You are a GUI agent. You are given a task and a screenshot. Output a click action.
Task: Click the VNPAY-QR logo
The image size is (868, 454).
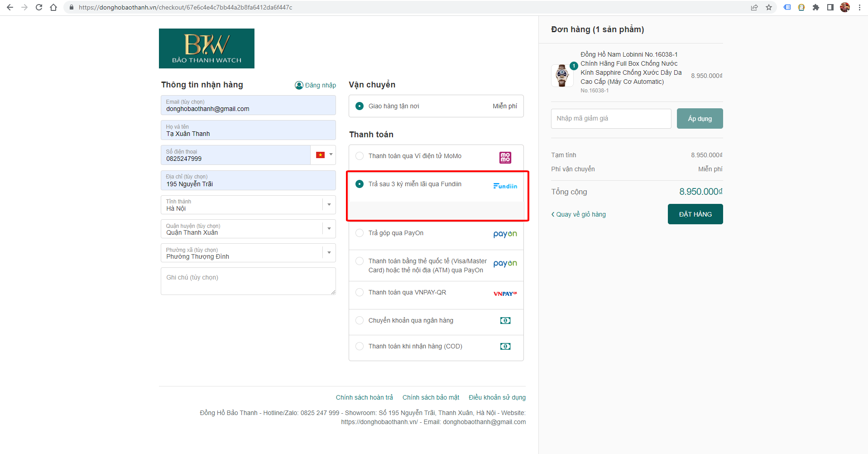tap(505, 294)
